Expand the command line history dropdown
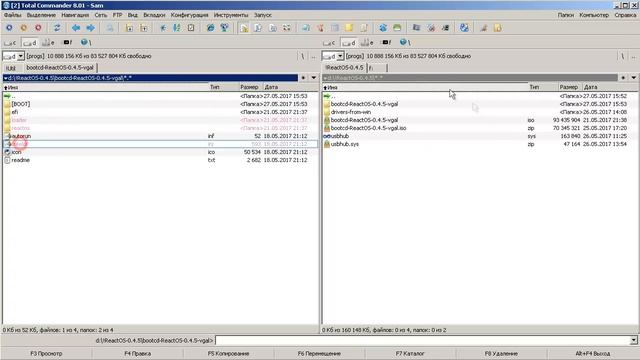This screenshot has width=640, height=360. tap(633, 340)
